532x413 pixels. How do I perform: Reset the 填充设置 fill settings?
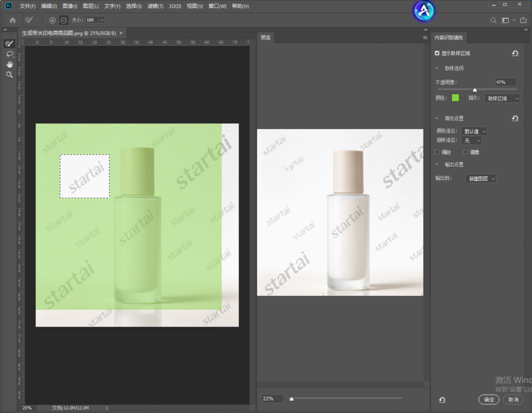(515, 118)
